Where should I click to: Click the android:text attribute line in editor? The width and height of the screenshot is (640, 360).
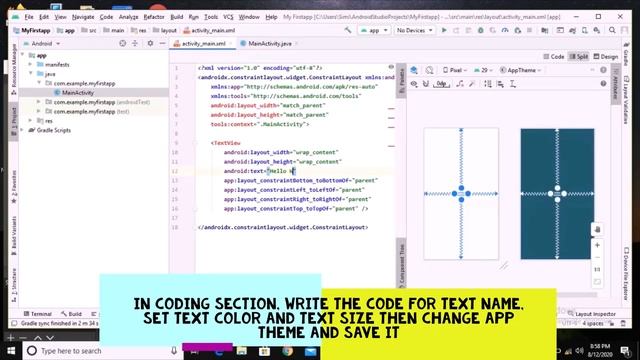[259, 171]
